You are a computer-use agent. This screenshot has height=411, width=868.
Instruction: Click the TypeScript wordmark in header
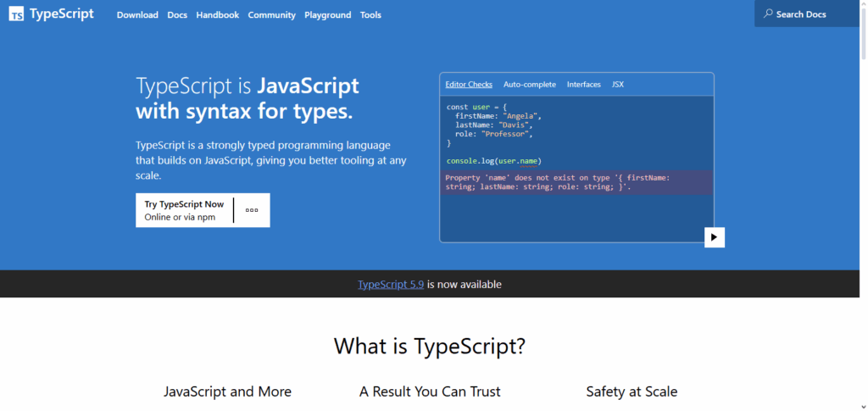point(62,14)
